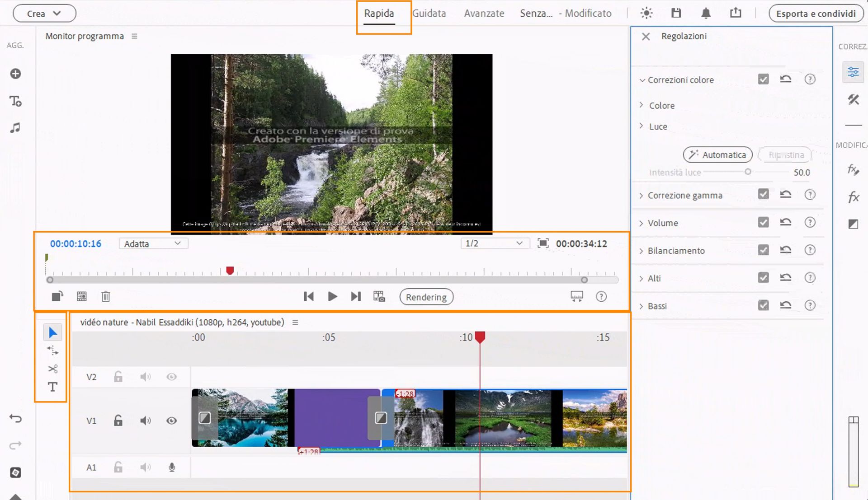Viewport: 868px width, 500px height.
Task: Click the share upload icon in top bar
Action: click(x=736, y=13)
